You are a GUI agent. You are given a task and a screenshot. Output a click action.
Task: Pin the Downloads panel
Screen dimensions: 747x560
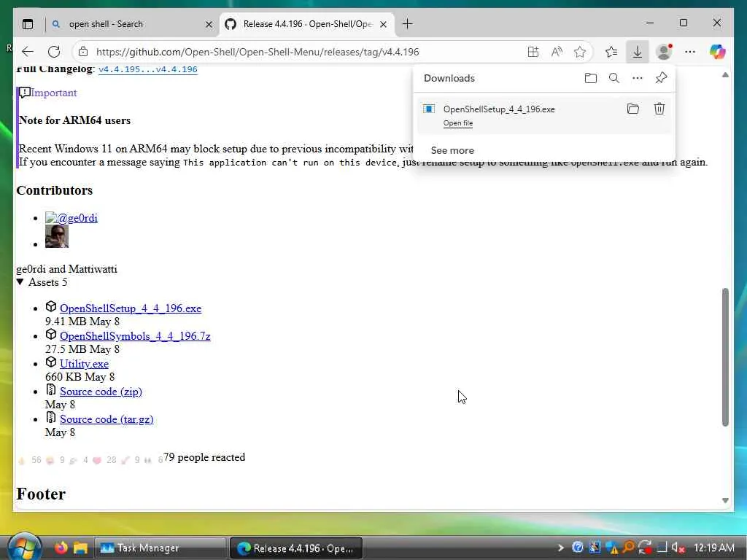(x=661, y=78)
